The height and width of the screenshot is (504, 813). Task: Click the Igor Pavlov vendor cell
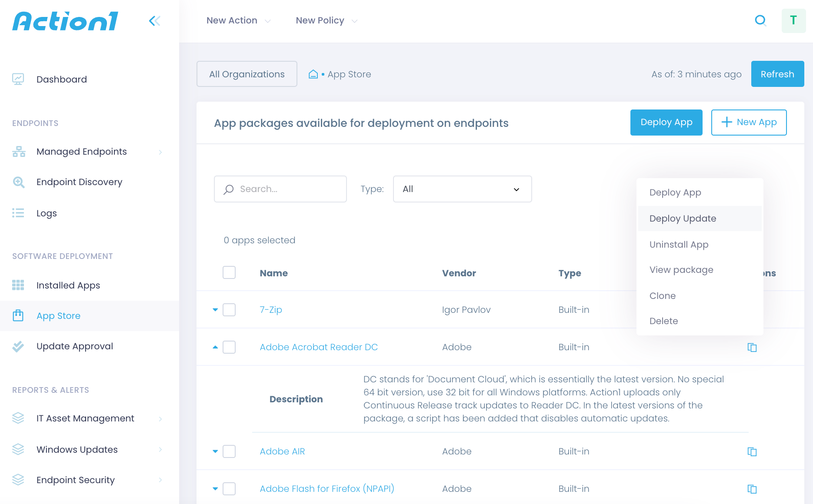[466, 310]
